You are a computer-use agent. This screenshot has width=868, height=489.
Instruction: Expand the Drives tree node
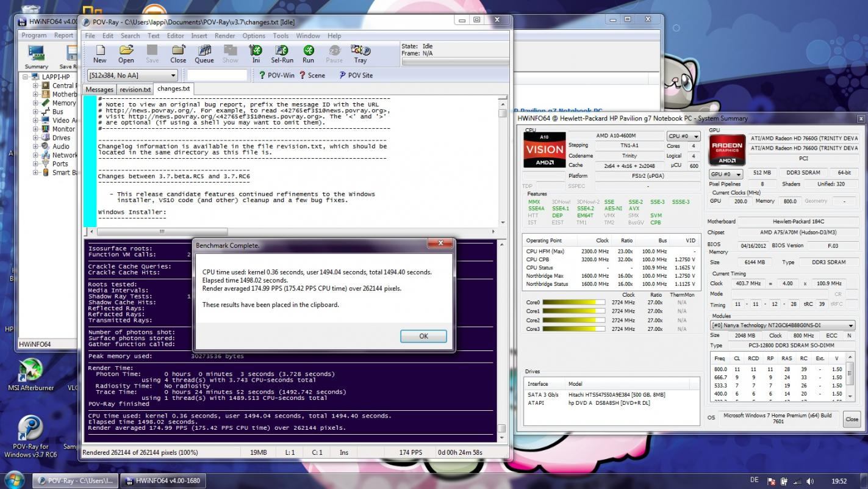pyautogui.click(x=36, y=138)
